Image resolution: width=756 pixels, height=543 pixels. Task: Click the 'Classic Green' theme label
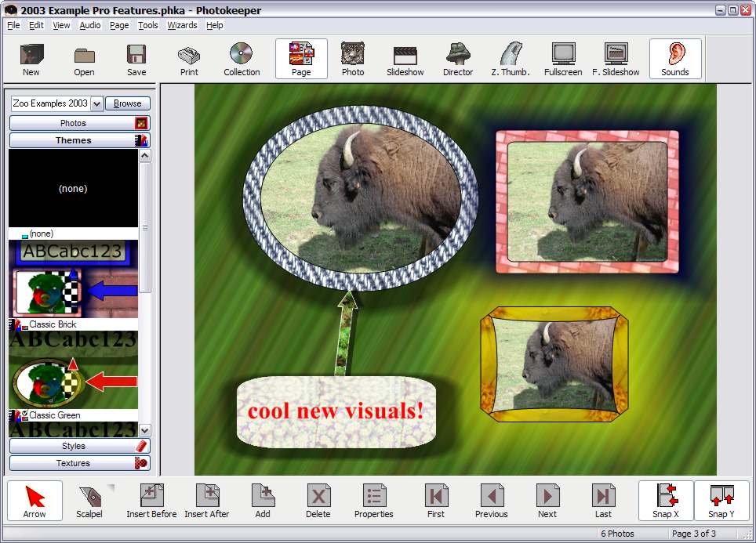[x=54, y=414]
